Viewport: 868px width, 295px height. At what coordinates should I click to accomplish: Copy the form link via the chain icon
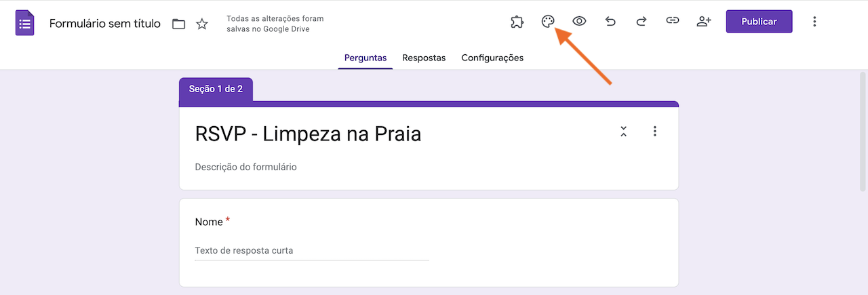pyautogui.click(x=672, y=22)
